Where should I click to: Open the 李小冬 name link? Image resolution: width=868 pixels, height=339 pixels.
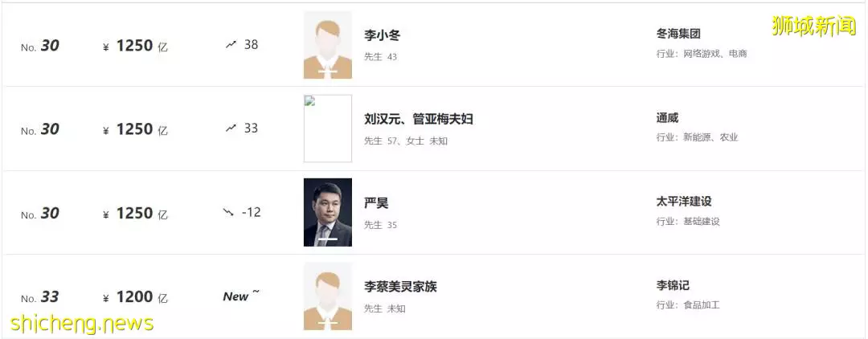[382, 35]
